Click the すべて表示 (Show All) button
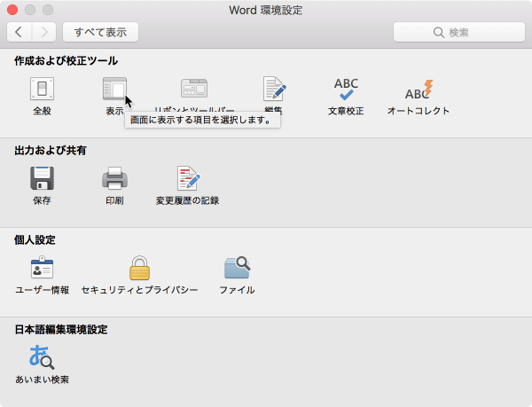 click(x=100, y=32)
